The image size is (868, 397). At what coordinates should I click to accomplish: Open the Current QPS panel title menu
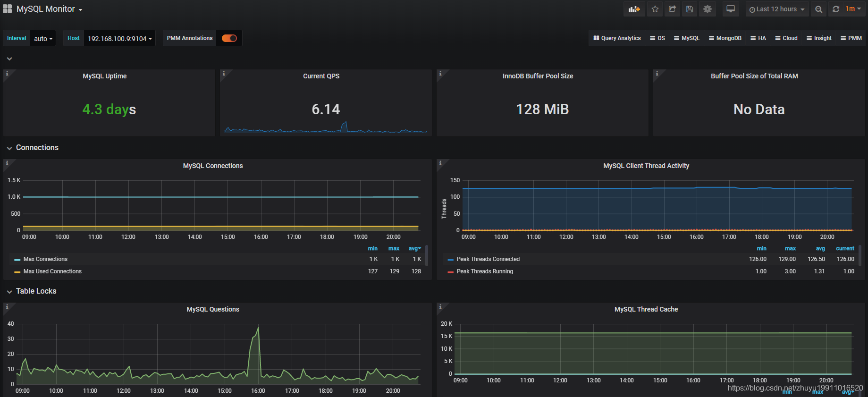coord(321,76)
